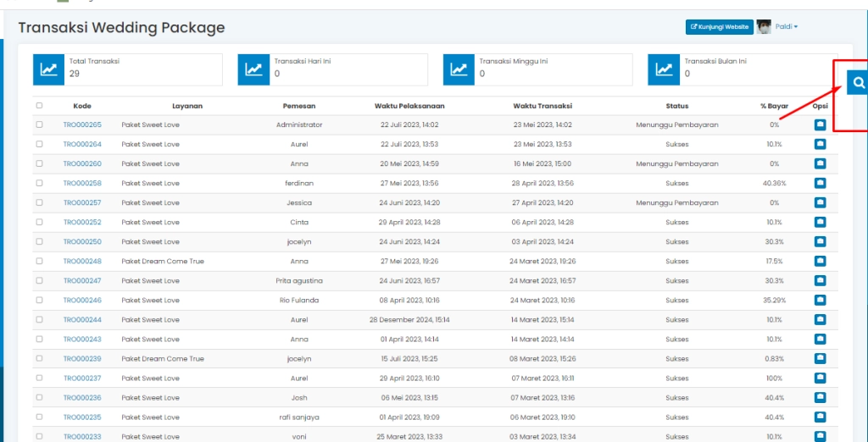Toggle the select-all checkbox in table header
The width and height of the screenshot is (868, 442).
pyautogui.click(x=39, y=106)
